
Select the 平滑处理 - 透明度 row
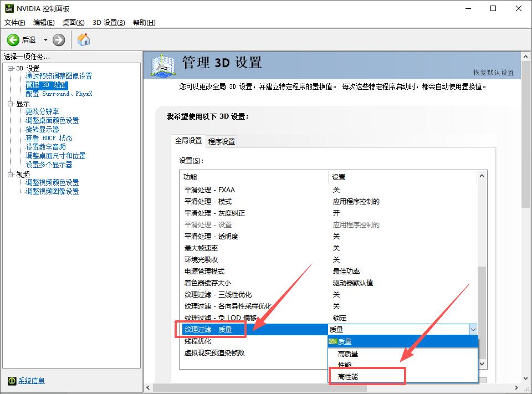tap(328, 237)
